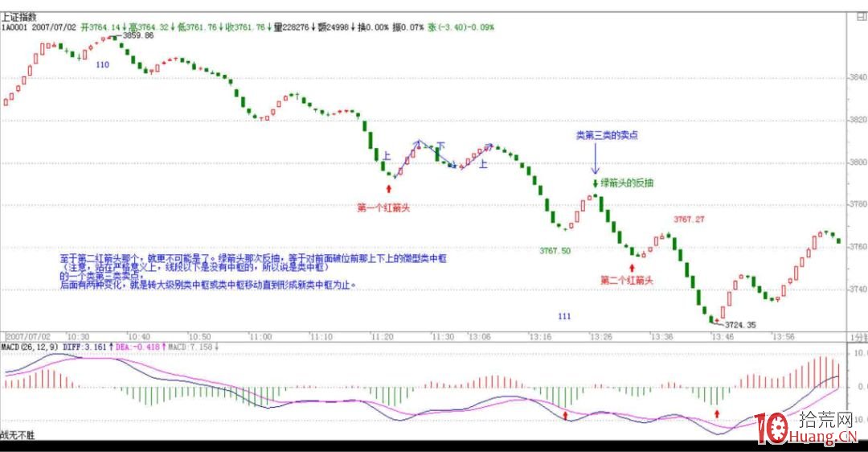Click the header date 2007/07/02 beside 1A0001
The height and width of the screenshot is (452, 868).
(54, 27)
